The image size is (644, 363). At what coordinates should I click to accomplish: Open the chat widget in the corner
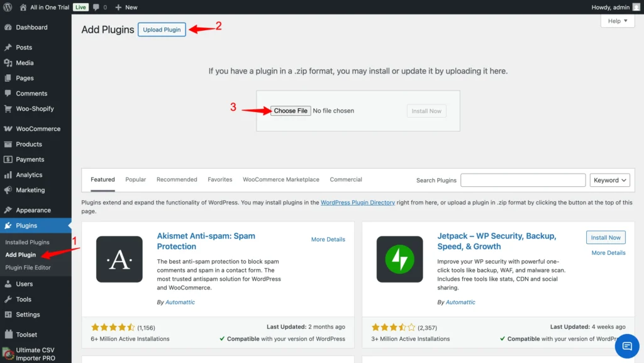(627, 346)
